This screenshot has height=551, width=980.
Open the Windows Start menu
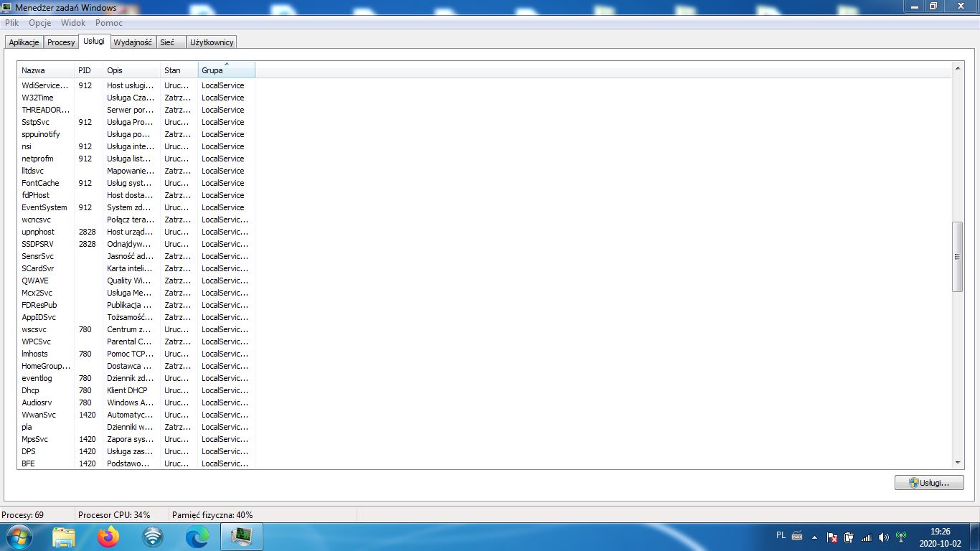click(18, 536)
